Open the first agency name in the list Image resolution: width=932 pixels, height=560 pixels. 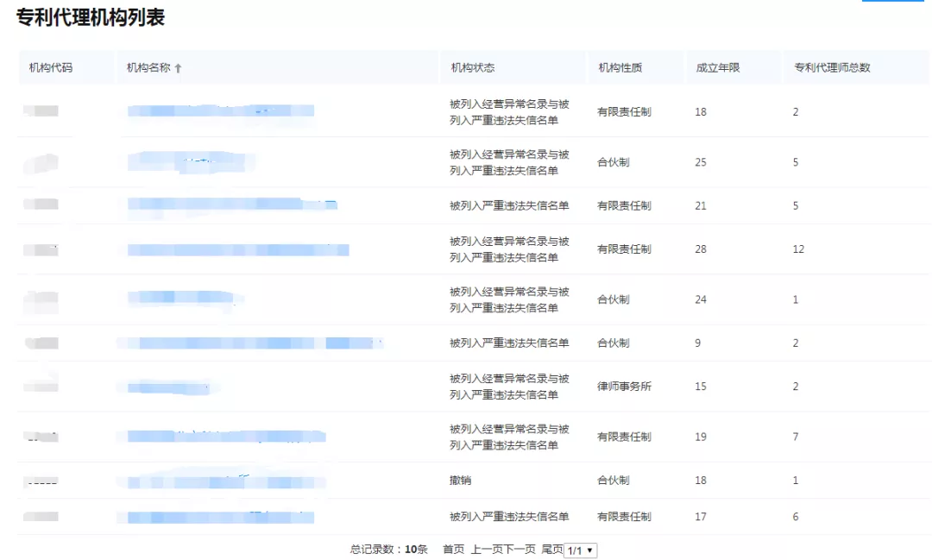pos(220,111)
